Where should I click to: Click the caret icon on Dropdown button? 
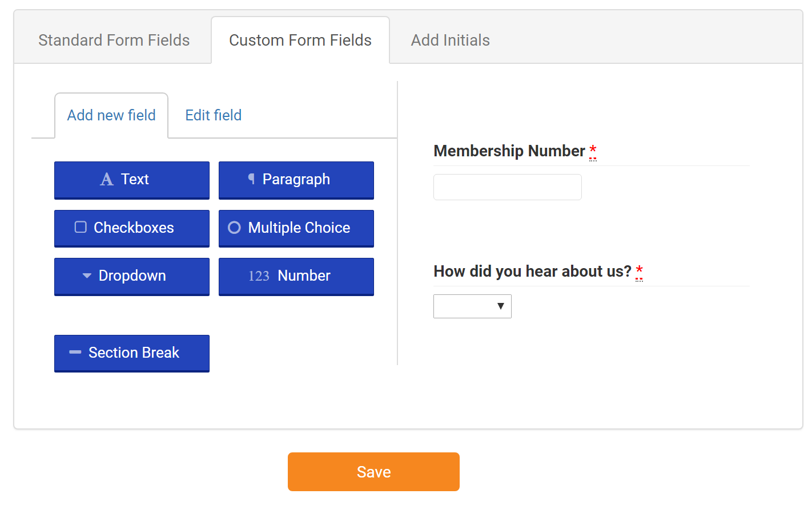tap(87, 276)
